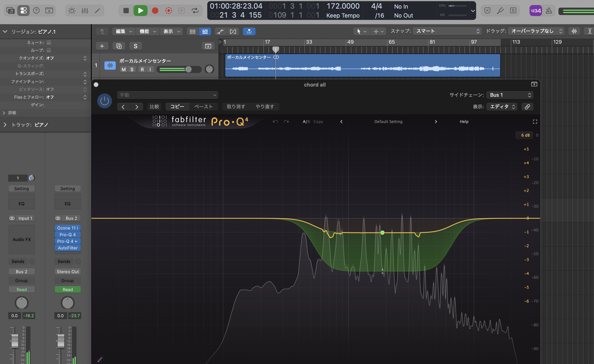Open the 機能 menu
The image size is (594, 364).
click(x=147, y=32)
